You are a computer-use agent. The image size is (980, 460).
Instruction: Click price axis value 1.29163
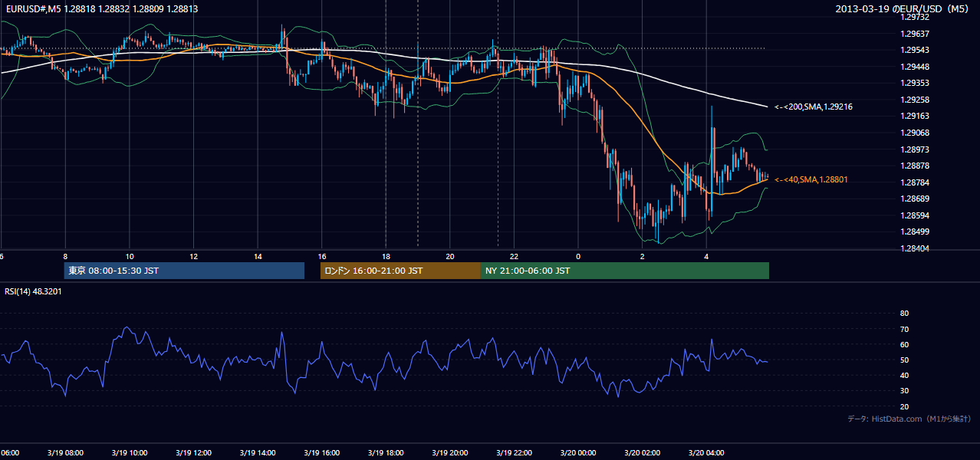[915, 116]
